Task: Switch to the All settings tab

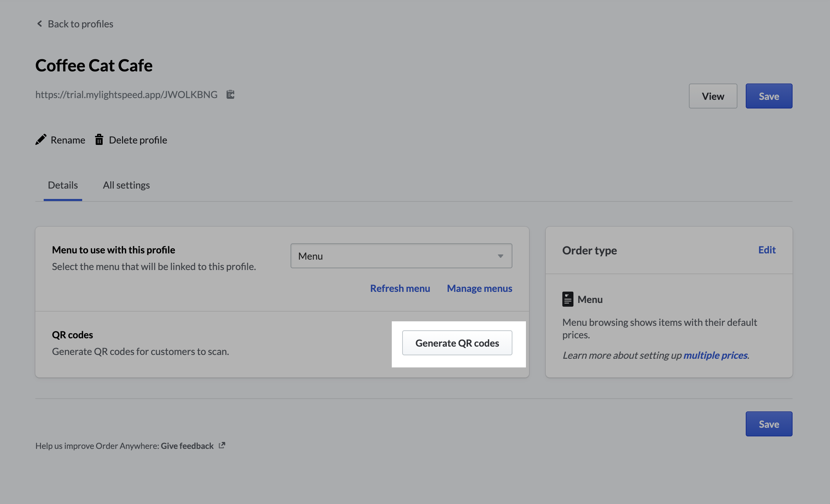Action: tap(126, 185)
